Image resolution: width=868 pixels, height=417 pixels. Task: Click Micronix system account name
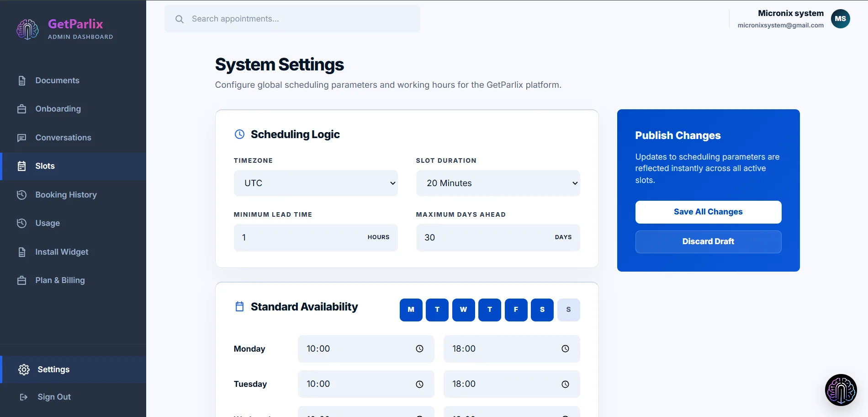pyautogui.click(x=791, y=13)
